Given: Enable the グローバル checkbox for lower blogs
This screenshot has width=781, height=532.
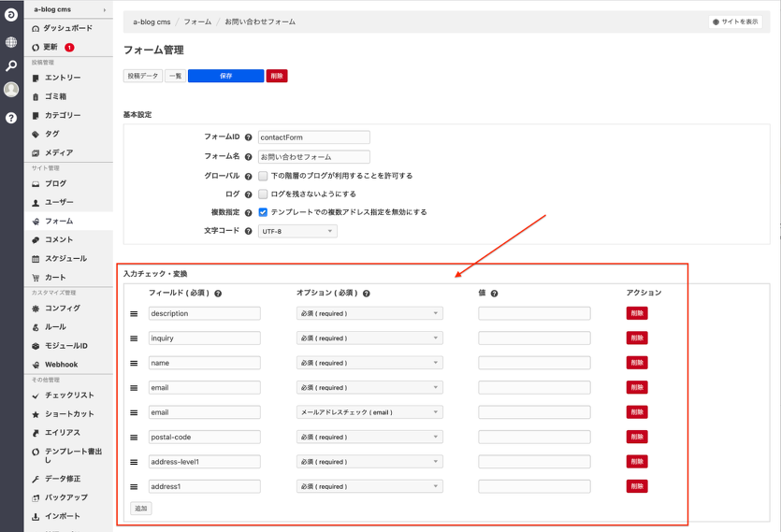Looking at the screenshot, I should point(263,176).
